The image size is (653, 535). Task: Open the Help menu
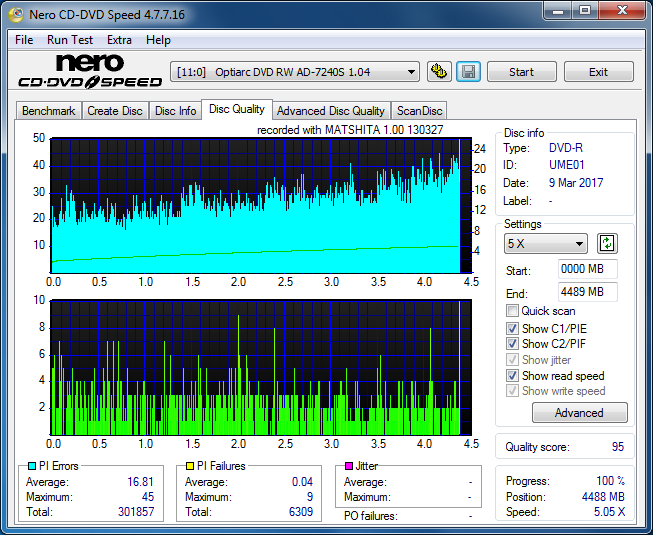pyautogui.click(x=158, y=40)
